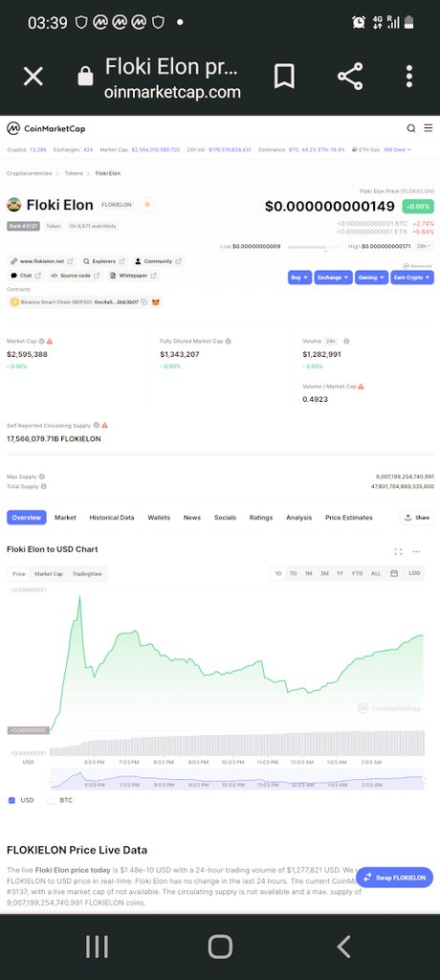Open www.flokielon.net link
This screenshot has height=980, width=440.
coord(42,261)
